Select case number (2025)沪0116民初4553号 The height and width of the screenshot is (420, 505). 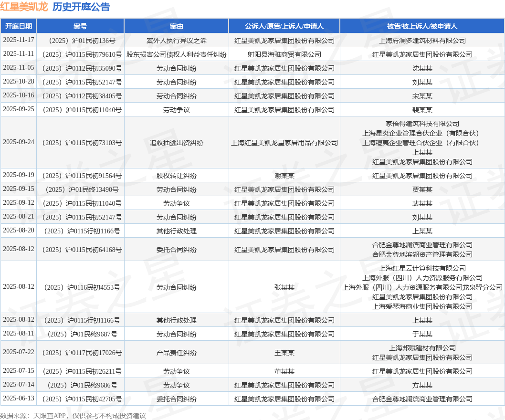pos(80,287)
